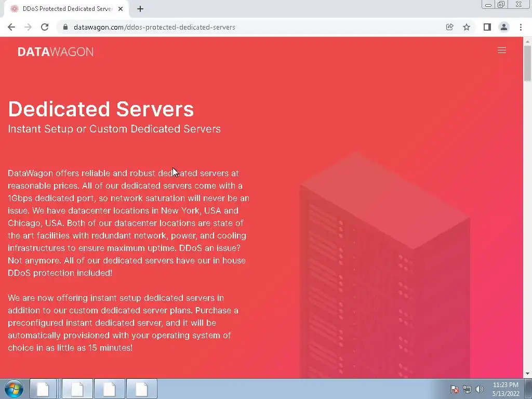The image size is (532, 399).
Task: Go back to the previous page
Action: click(11, 27)
